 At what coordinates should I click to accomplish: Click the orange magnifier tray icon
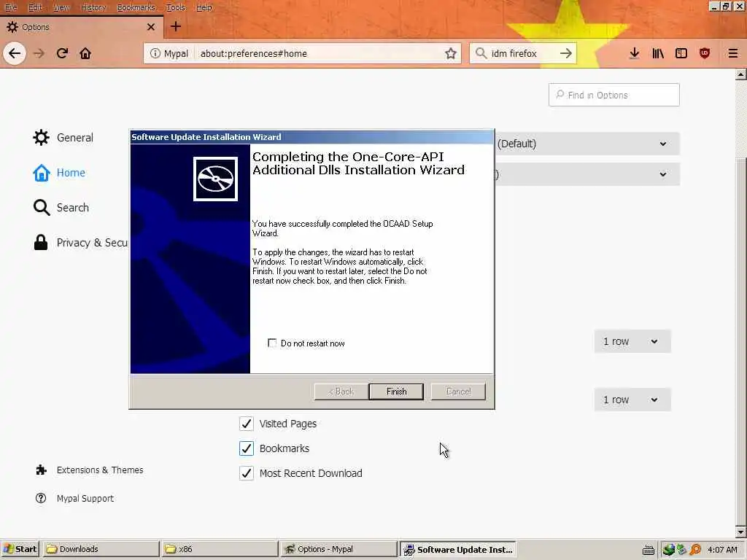click(695, 550)
